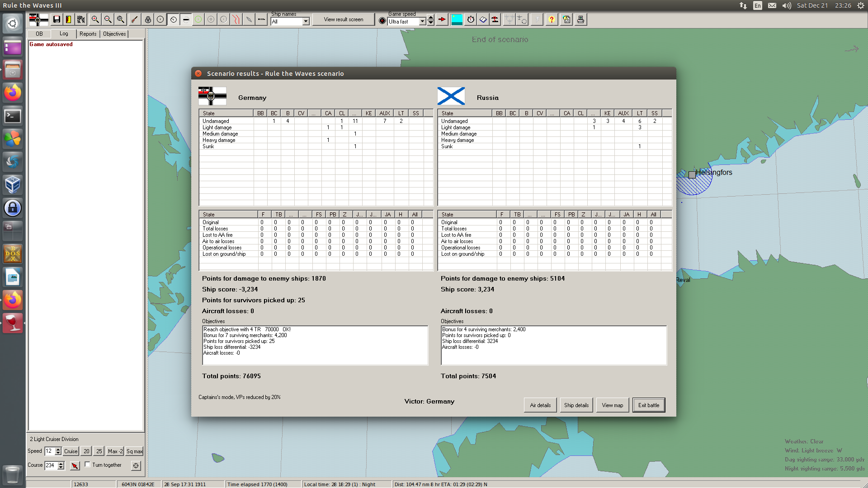Switch to the OB tab

pyautogui.click(x=39, y=34)
